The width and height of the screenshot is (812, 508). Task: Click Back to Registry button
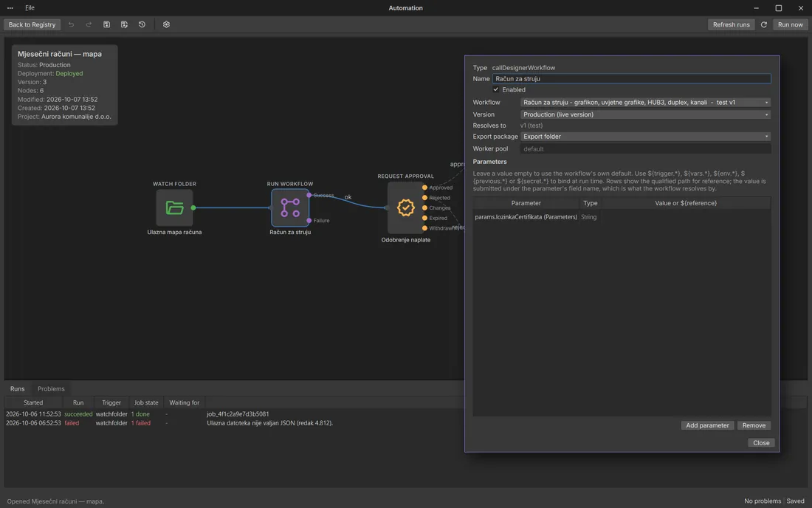[x=32, y=24]
